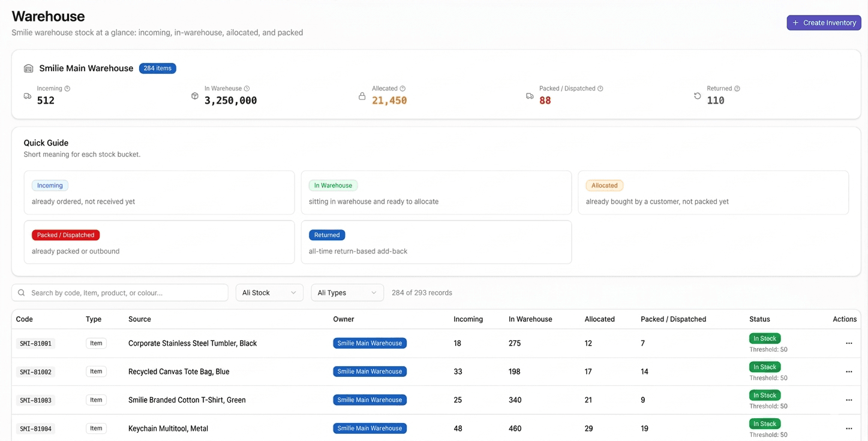Click the SMI-81004 code cell

pos(36,428)
